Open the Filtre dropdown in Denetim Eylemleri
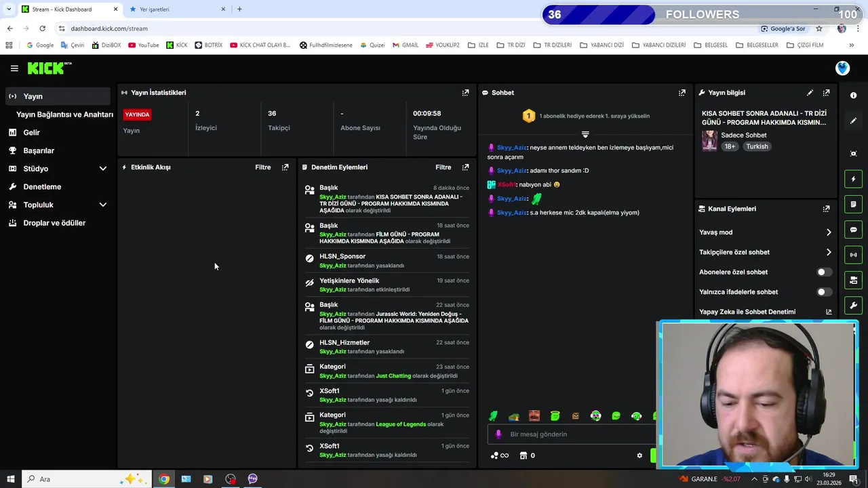Screen dimensions: 868x488 [x=443, y=167]
